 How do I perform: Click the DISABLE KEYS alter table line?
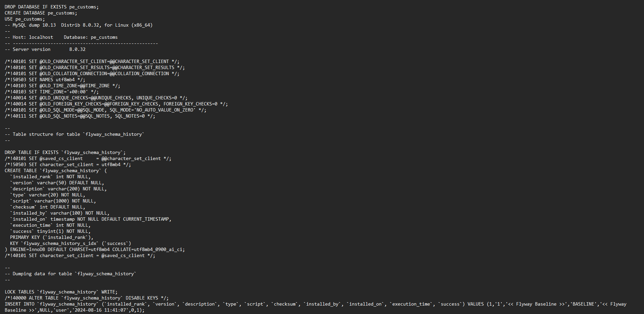pos(87,298)
